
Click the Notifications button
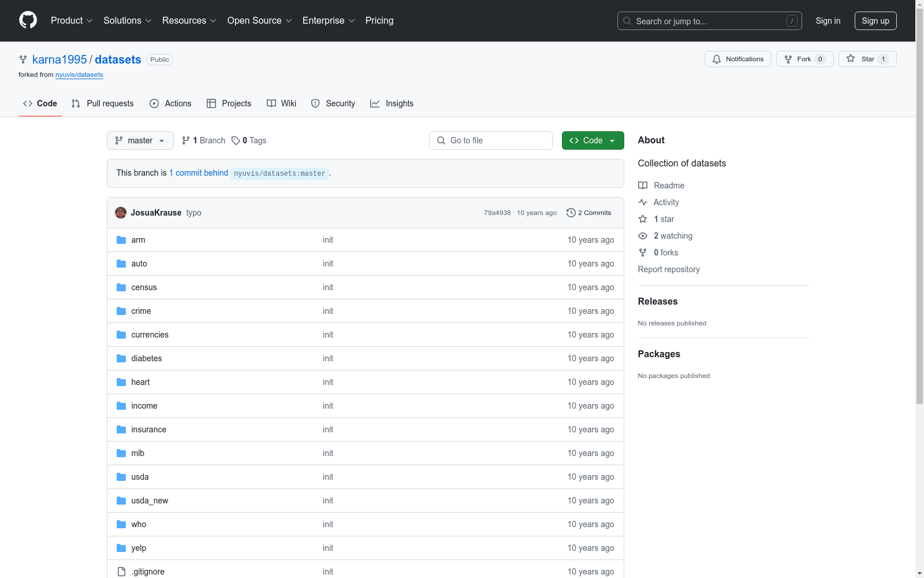pyautogui.click(x=737, y=59)
